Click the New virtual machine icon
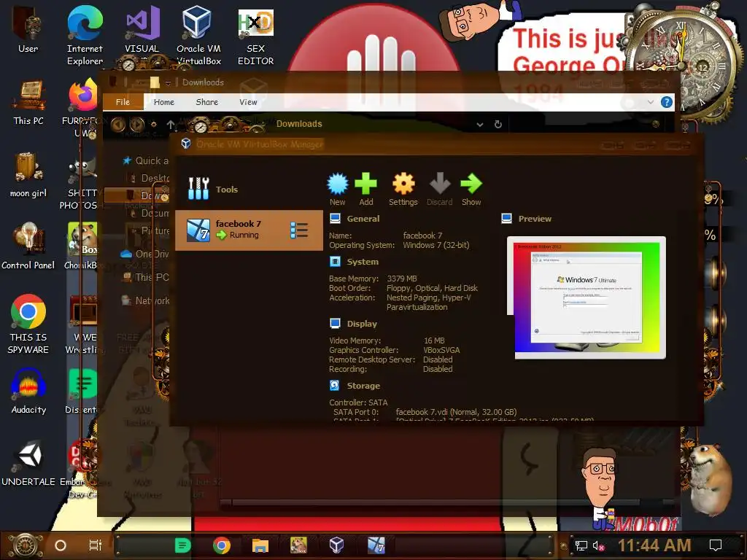 pos(337,184)
